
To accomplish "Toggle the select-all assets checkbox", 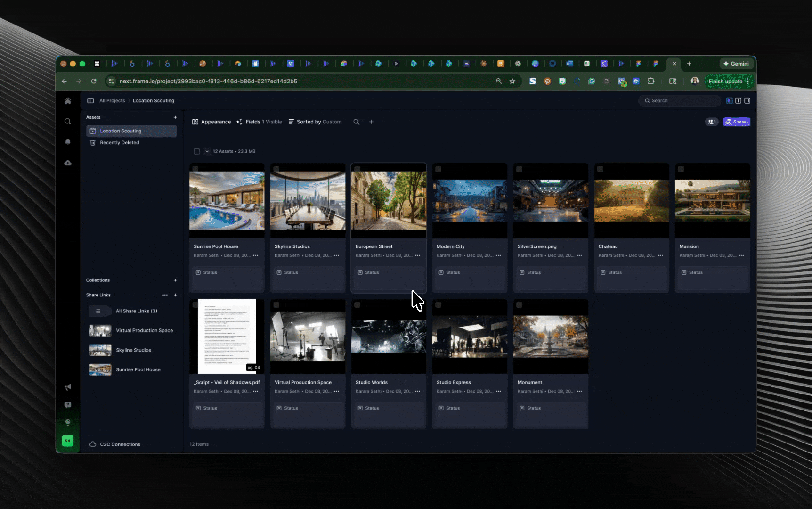I will (x=197, y=151).
